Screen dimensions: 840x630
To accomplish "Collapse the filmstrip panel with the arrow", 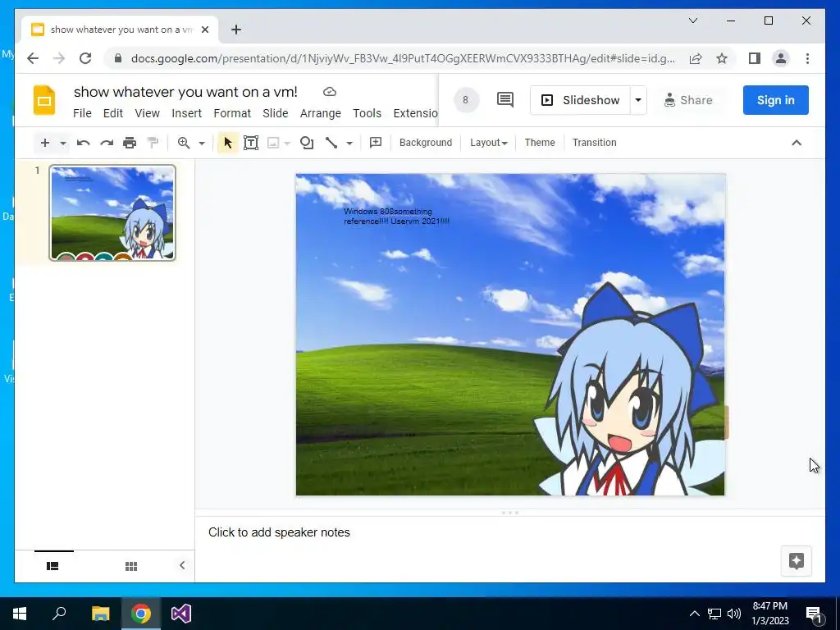I will (182, 565).
